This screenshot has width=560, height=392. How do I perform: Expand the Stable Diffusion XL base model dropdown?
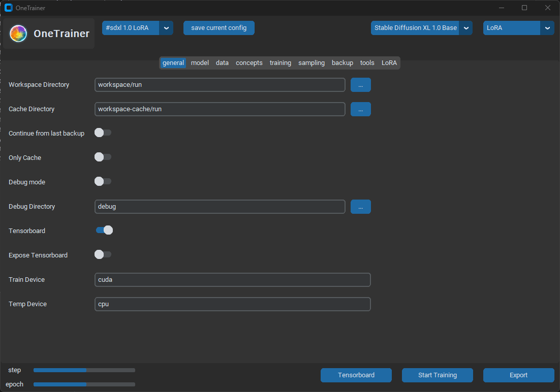(465, 28)
